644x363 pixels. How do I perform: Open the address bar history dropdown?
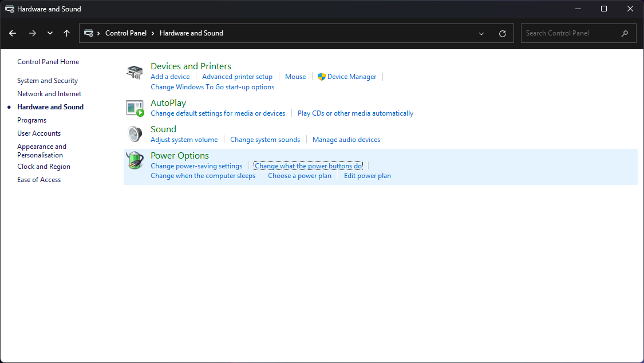(481, 33)
